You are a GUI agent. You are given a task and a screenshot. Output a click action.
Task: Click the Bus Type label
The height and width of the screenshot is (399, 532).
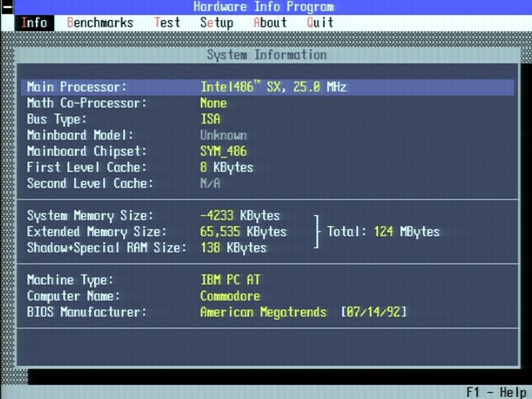57,119
